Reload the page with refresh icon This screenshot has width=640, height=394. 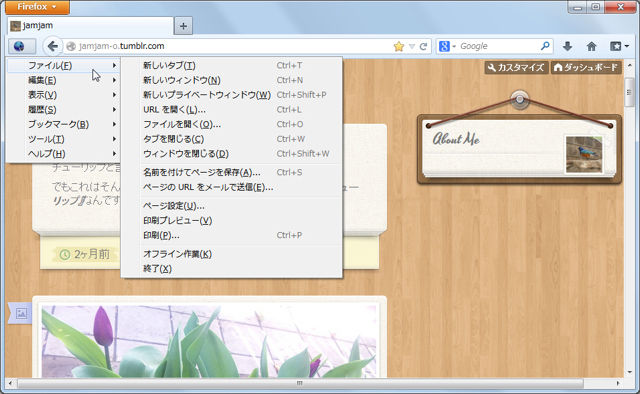[x=423, y=47]
